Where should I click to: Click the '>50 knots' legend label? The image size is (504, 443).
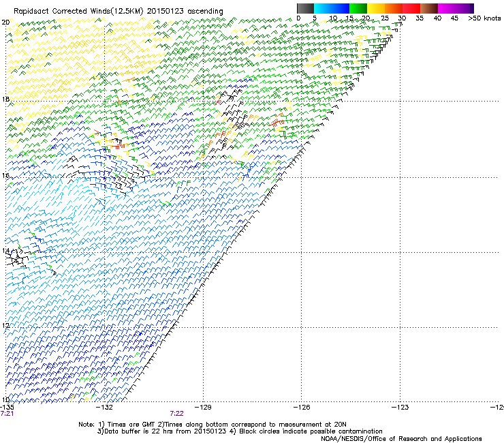pos(484,18)
